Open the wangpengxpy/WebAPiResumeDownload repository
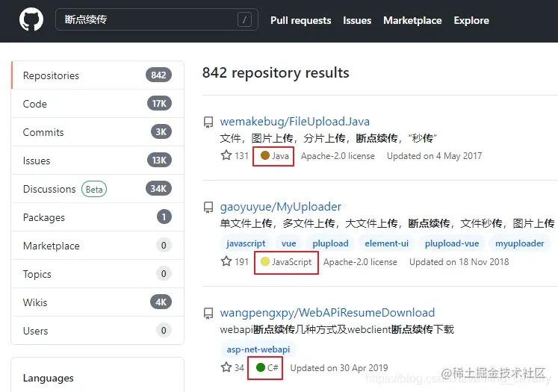 (x=327, y=313)
